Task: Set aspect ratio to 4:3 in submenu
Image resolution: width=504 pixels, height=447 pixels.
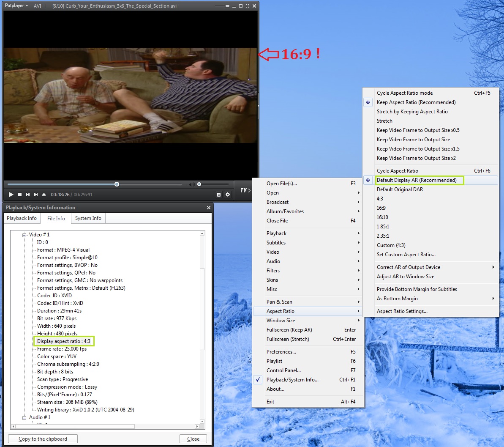Action: click(431, 199)
